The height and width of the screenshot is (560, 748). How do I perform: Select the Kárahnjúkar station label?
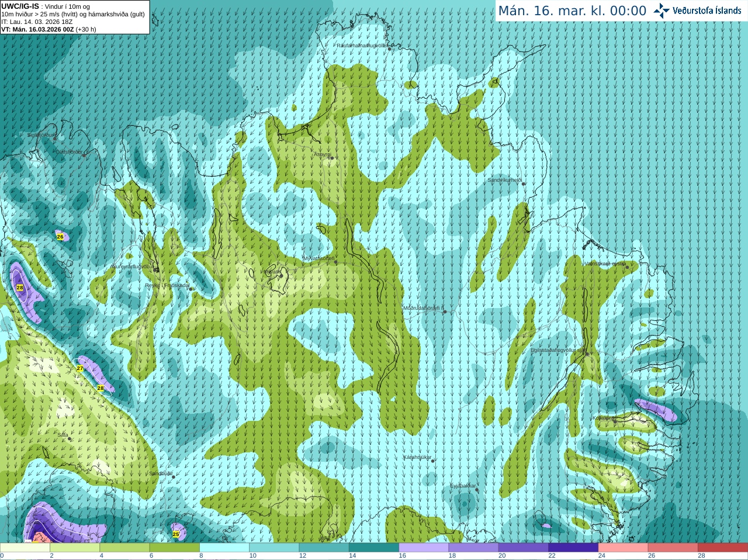point(417,457)
